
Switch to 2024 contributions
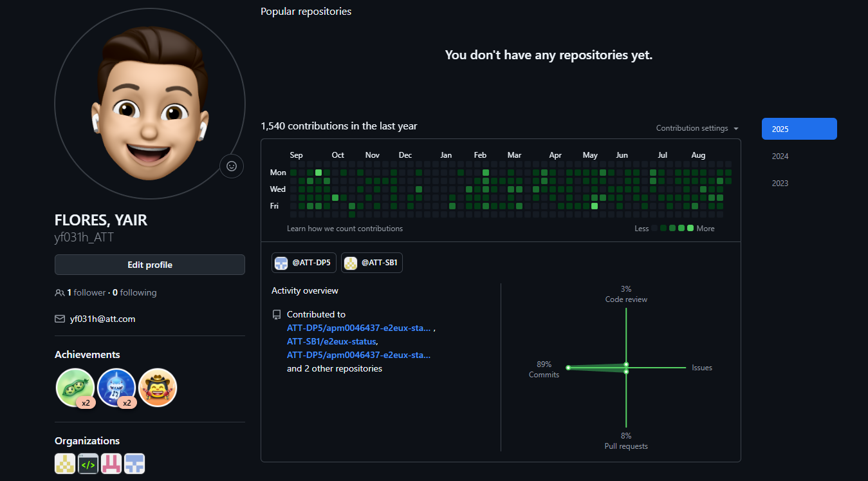(780, 156)
